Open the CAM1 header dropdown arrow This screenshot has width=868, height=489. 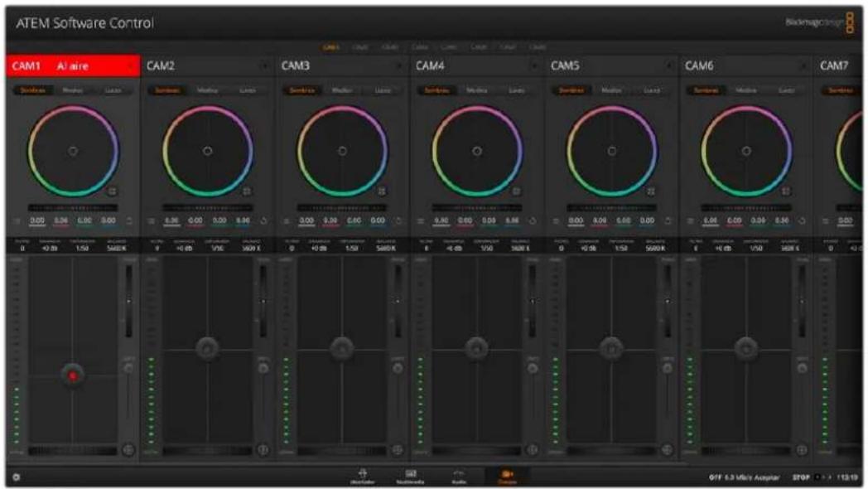(x=131, y=66)
